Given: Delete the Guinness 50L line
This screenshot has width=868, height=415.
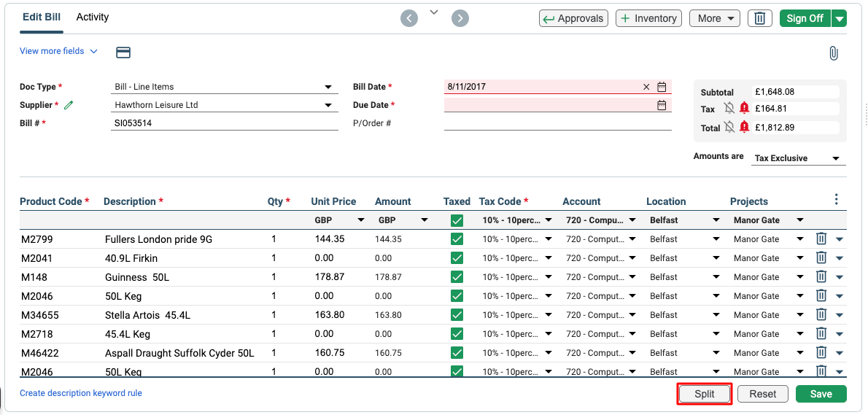Looking at the screenshot, I should coord(821,276).
